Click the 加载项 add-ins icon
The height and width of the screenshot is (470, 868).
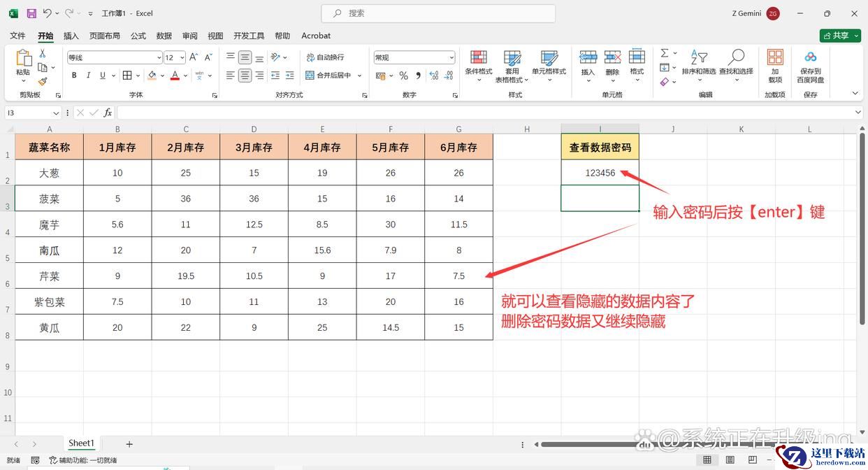775,59
